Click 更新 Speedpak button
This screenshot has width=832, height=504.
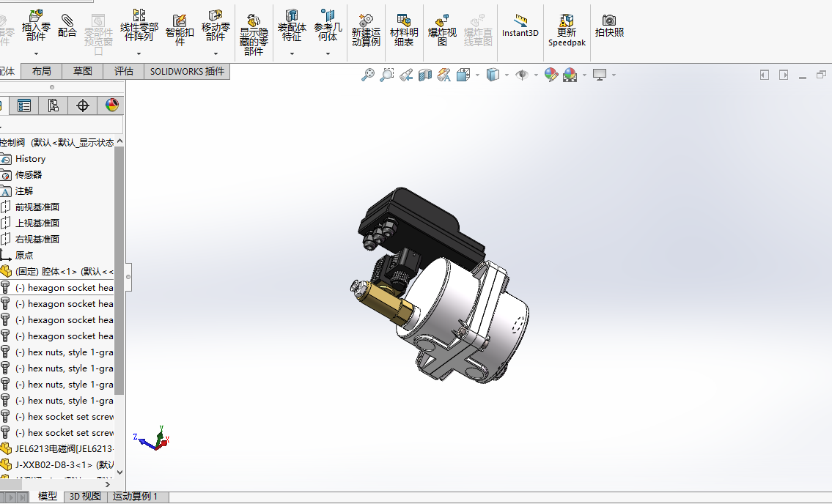pyautogui.click(x=567, y=30)
